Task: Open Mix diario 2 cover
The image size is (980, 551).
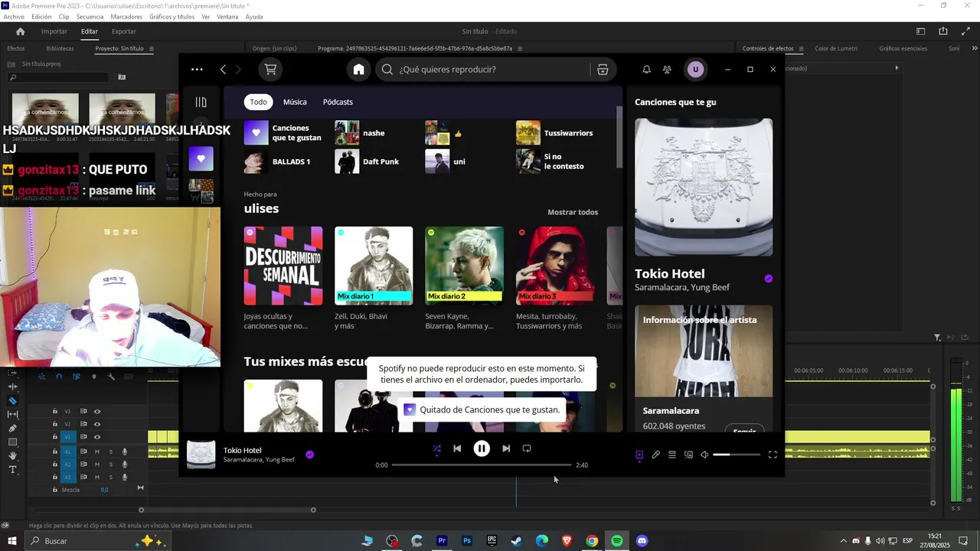Action: 464,266
